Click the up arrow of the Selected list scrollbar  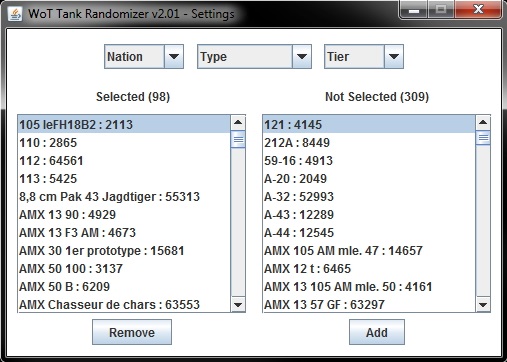tap(238, 123)
